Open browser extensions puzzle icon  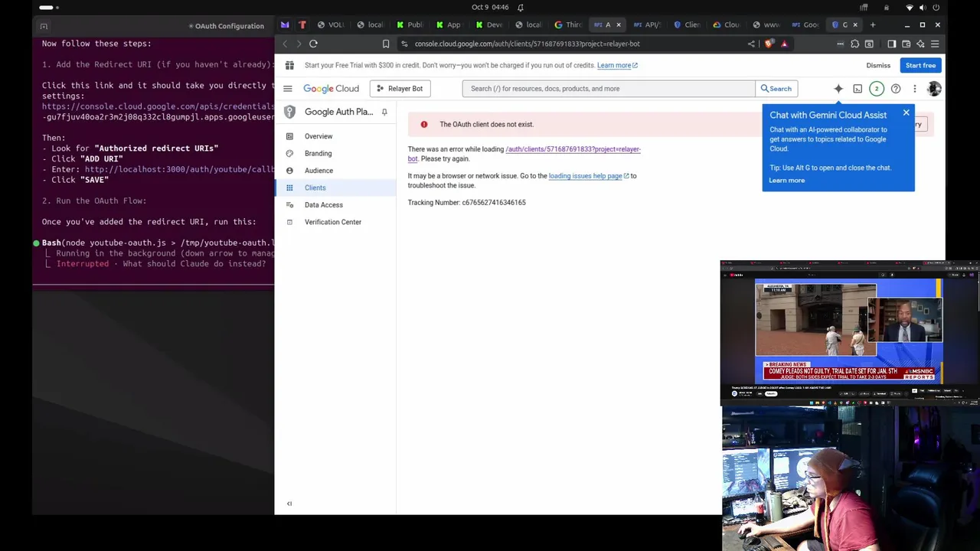[x=855, y=44]
